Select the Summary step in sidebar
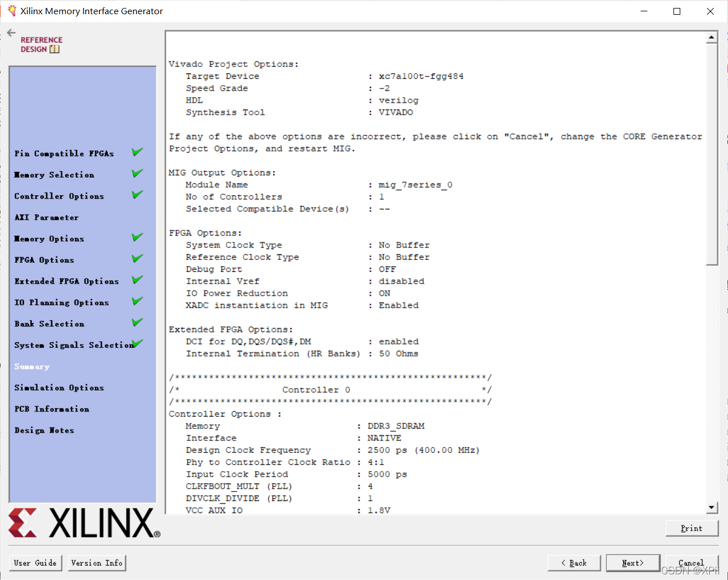This screenshot has height=580, width=728. 32,366
